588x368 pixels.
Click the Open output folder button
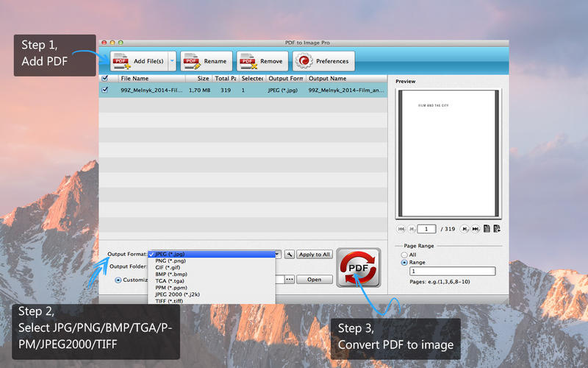coord(315,280)
